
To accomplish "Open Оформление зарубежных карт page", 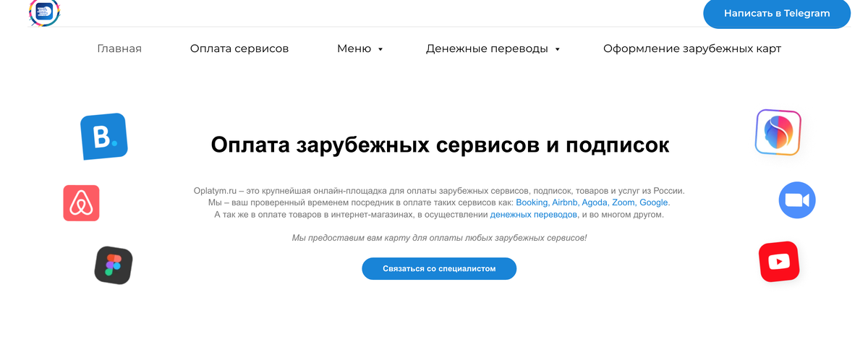I will point(692,48).
